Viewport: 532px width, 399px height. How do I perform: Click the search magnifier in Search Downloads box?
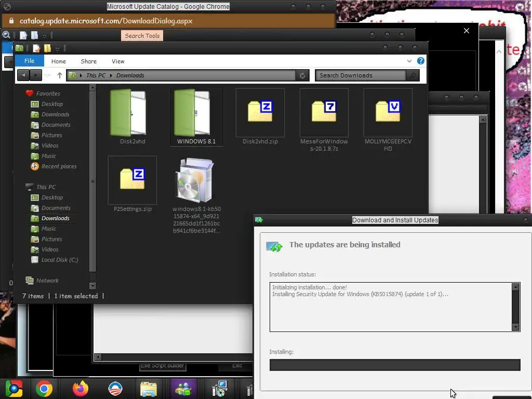coord(412,75)
